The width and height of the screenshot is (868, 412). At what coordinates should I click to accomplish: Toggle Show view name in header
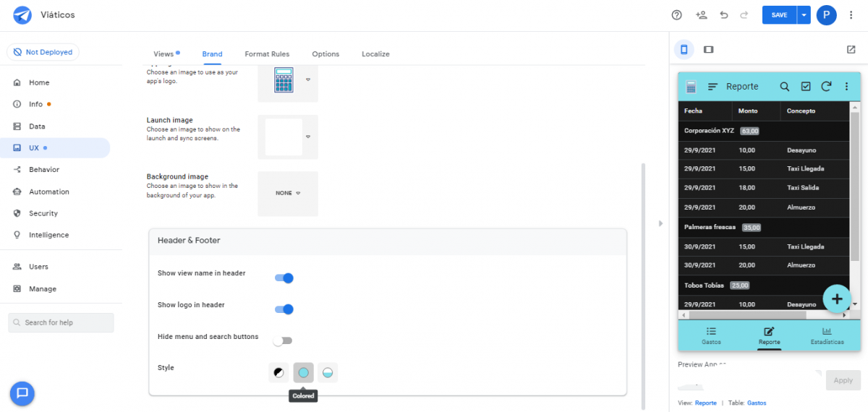(x=284, y=278)
